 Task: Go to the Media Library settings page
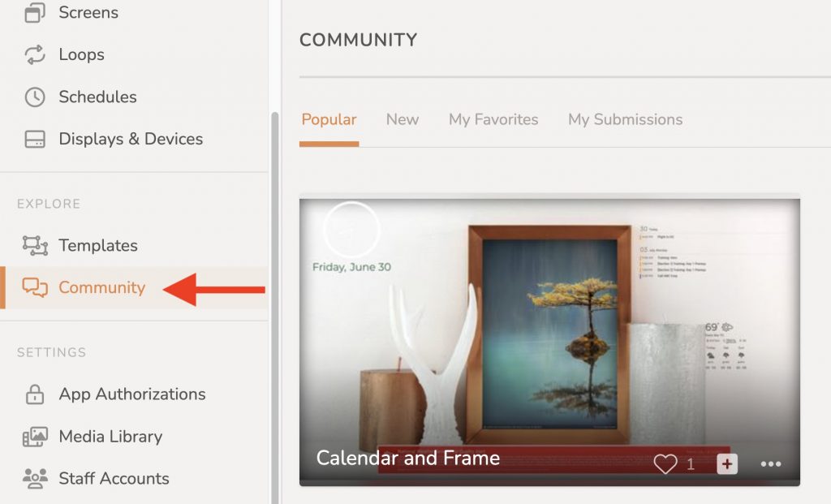tap(110, 437)
